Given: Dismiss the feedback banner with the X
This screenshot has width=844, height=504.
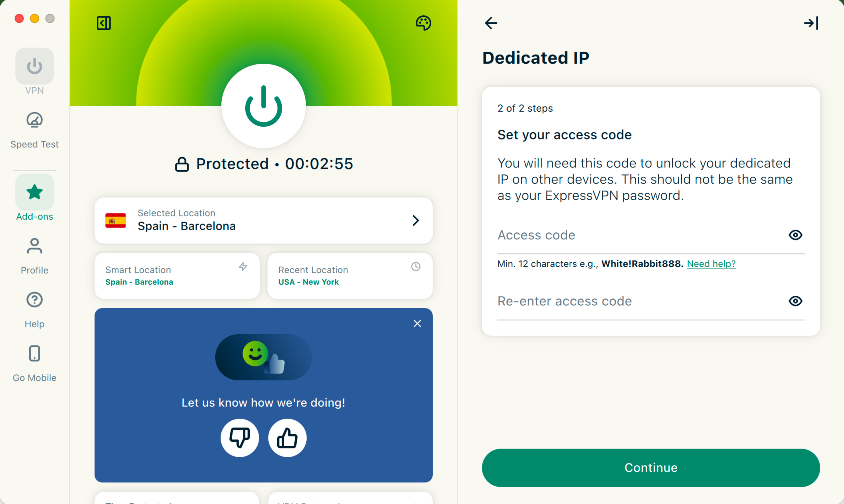Looking at the screenshot, I should tap(417, 323).
